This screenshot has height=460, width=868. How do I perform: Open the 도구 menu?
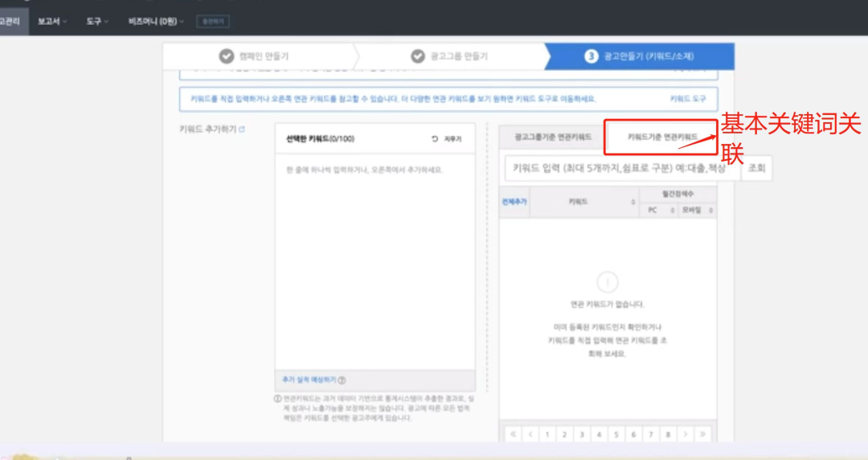pyautogui.click(x=97, y=22)
